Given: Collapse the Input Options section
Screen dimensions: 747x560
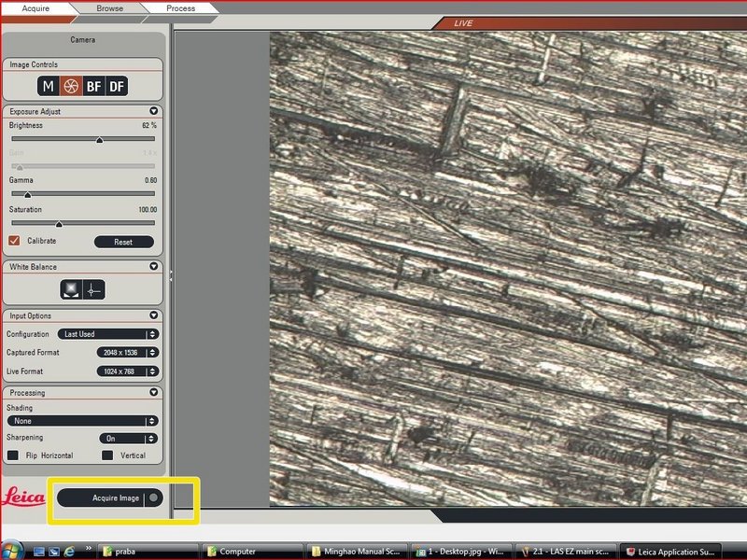Looking at the screenshot, I should [153, 315].
